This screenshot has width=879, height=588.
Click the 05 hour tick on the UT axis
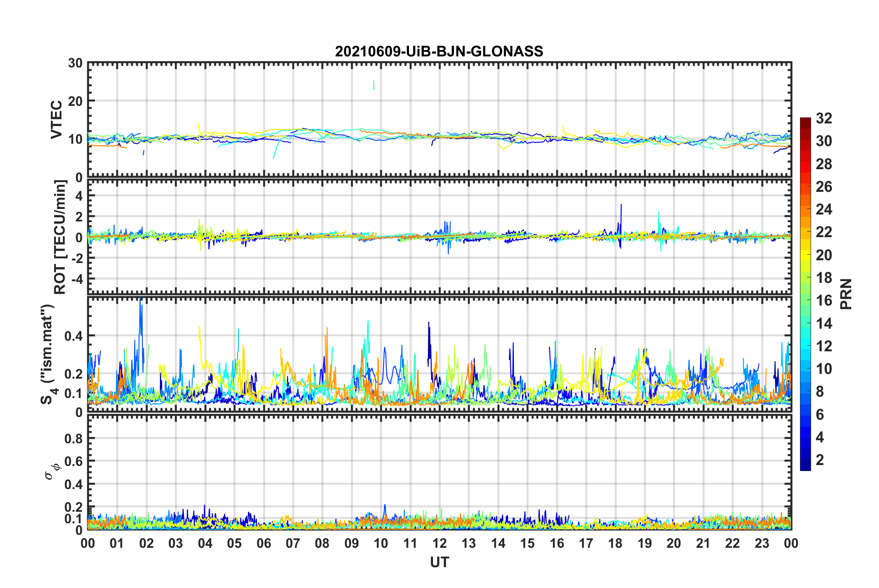pos(234,543)
